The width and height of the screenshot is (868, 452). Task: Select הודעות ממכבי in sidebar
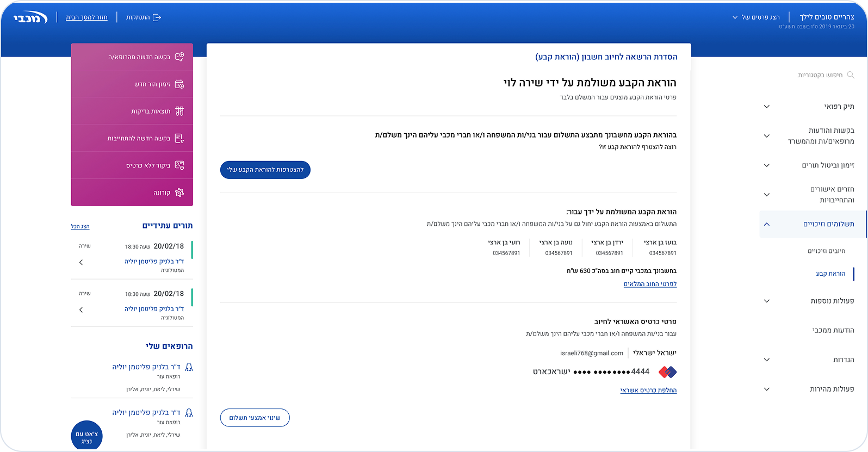coord(833,330)
